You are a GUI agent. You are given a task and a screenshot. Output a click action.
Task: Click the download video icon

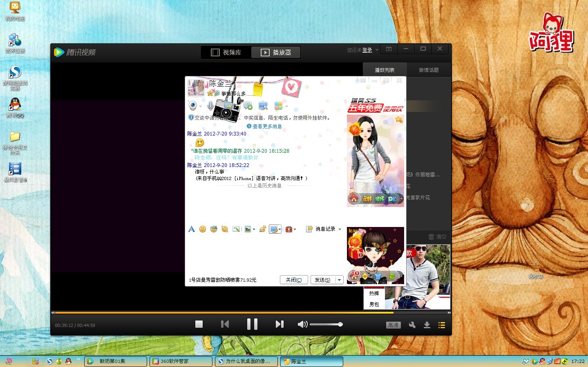(x=427, y=325)
